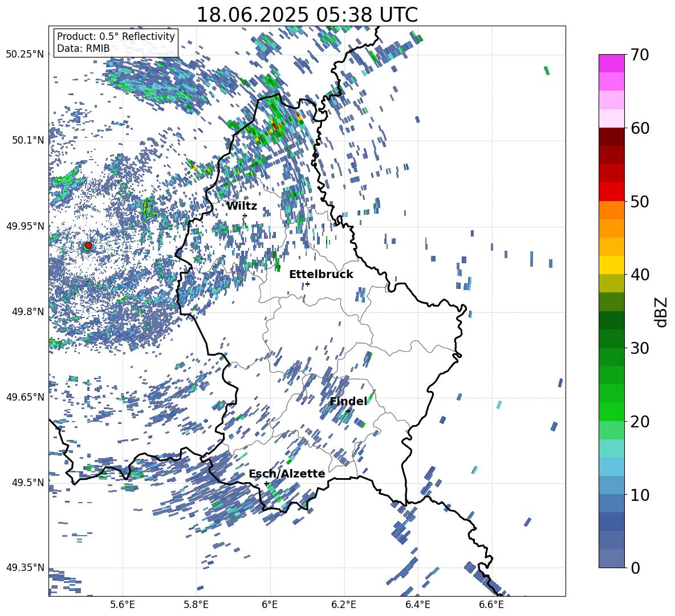
Task: Click the 50 tick on colorbar
Action: pos(640,201)
